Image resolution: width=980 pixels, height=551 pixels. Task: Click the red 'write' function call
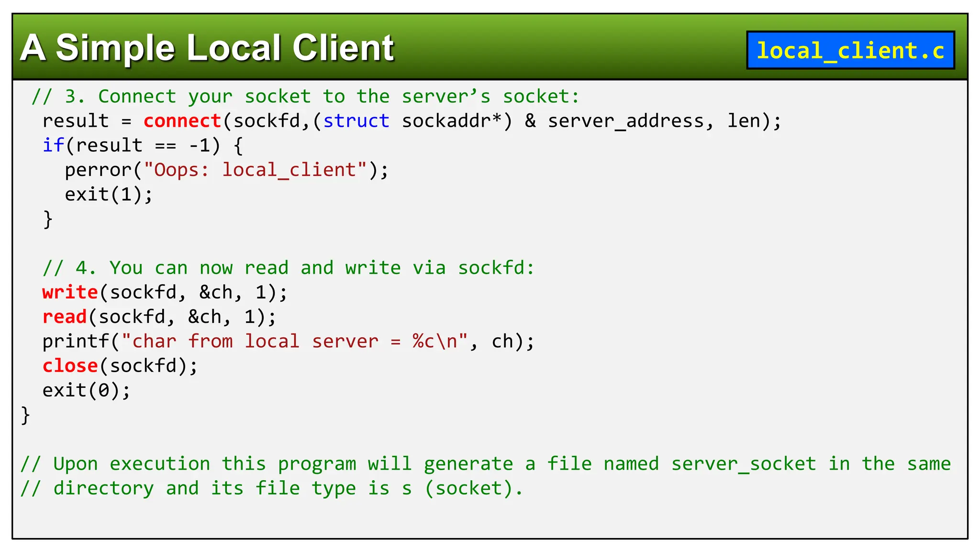70,292
